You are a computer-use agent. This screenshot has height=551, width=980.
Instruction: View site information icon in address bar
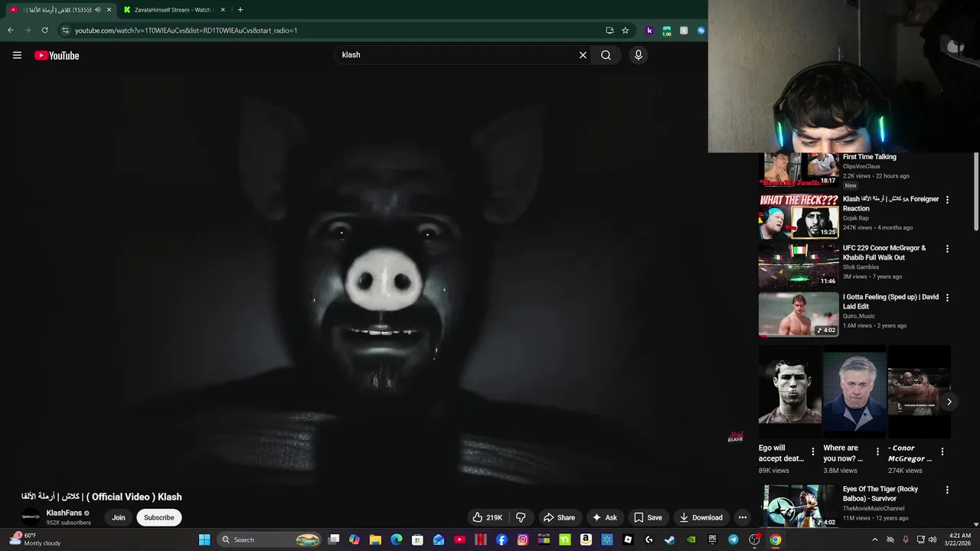65,31
